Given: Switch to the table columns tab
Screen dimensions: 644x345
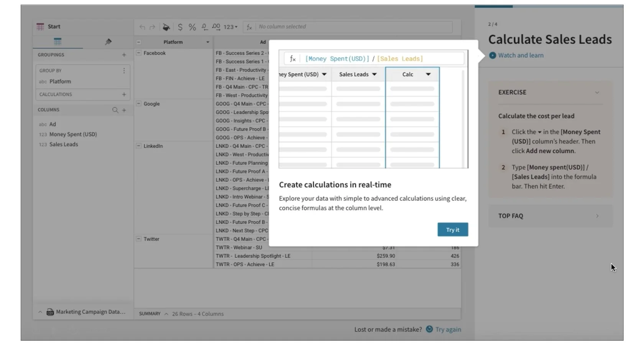Looking at the screenshot, I should click(x=58, y=41).
